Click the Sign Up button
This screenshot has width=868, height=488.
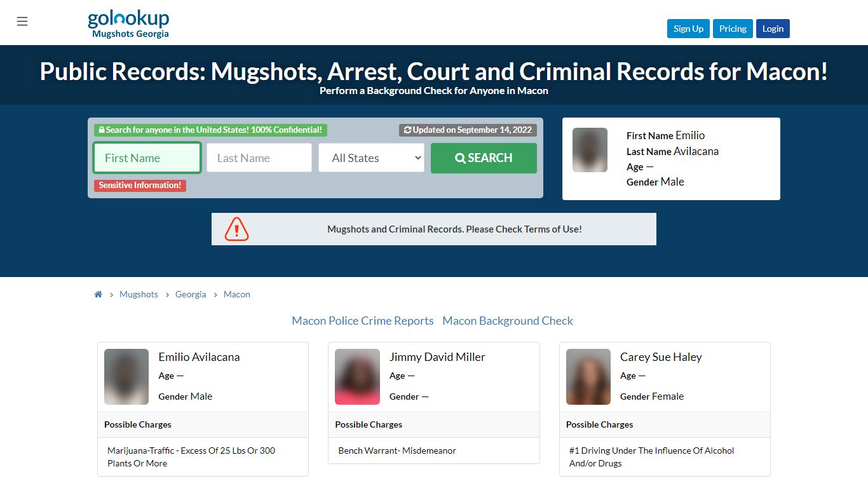[x=688, y=29]
